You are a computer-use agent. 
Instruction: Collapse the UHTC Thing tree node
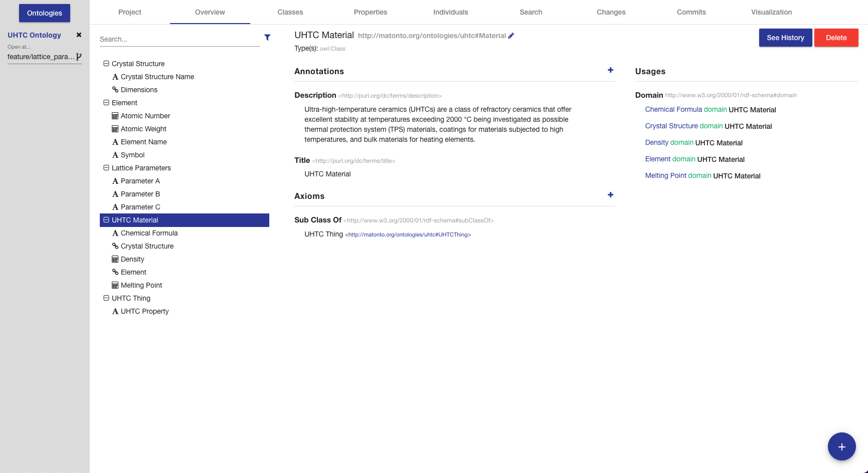106,298
